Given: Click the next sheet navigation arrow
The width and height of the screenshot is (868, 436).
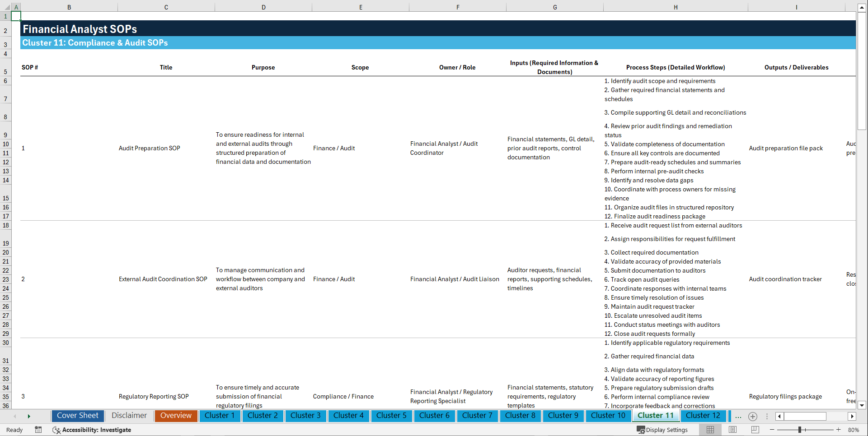Looking at the screenshot, I should [29, 416].
